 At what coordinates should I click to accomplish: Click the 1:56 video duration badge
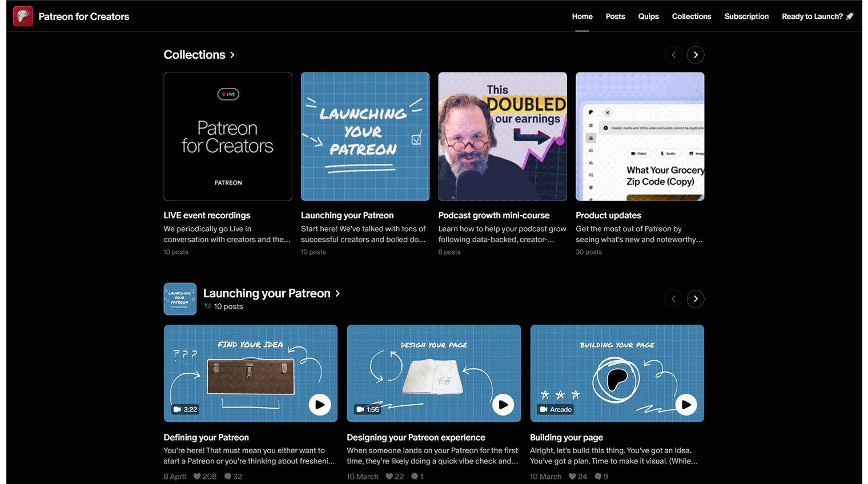(367, 409)
